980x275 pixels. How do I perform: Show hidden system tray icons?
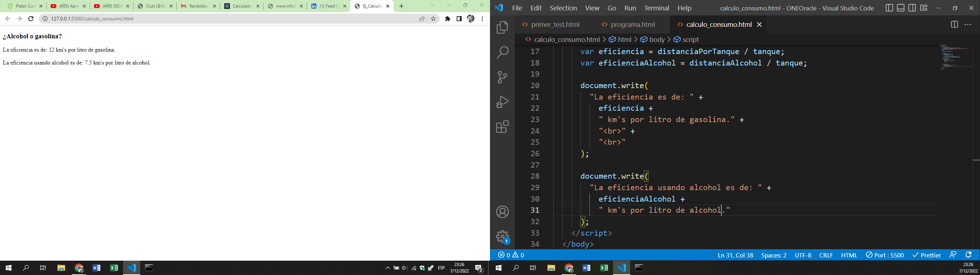coord(388,268)
